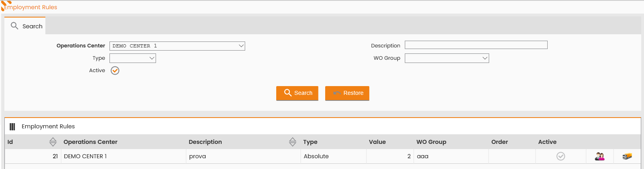Select the value cell showing 2
Viewport: 644px width, 169px height.
pyautogui.click(x=390, y=156)
